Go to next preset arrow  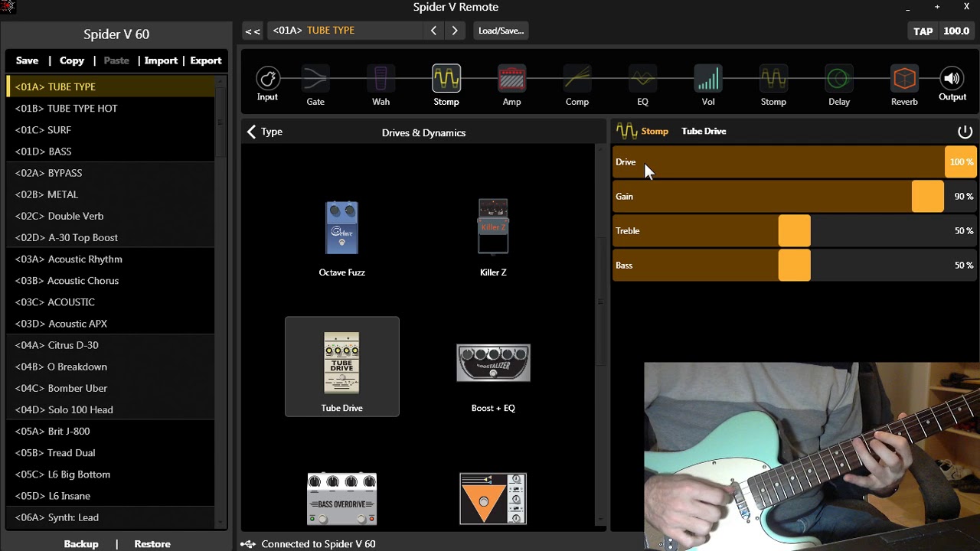point(454,31)
